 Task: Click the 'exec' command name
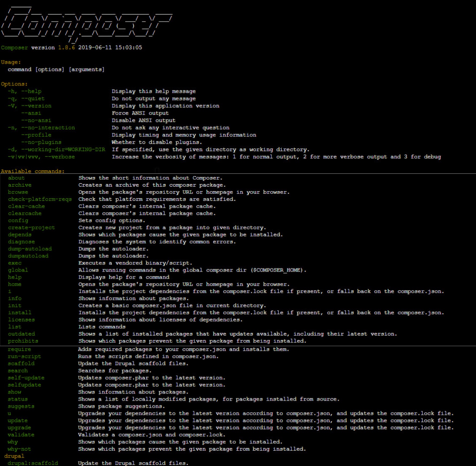[x=15, y=263]
